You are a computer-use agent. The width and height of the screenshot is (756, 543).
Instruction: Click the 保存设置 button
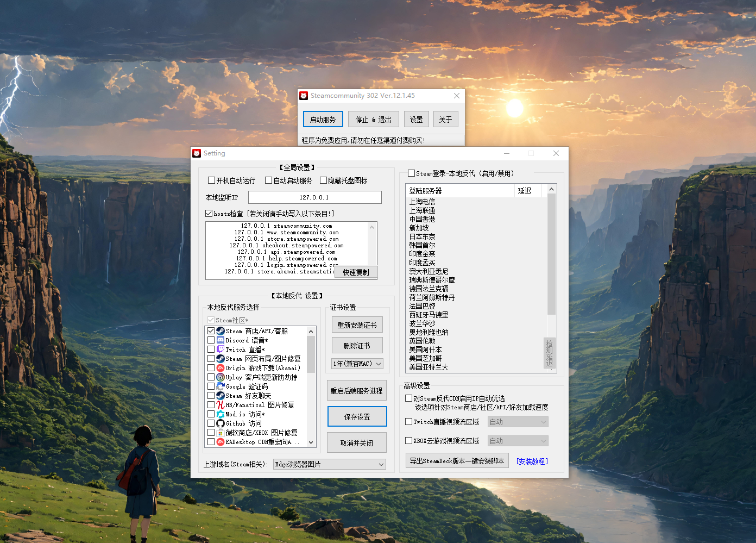[x=357, y=416]
